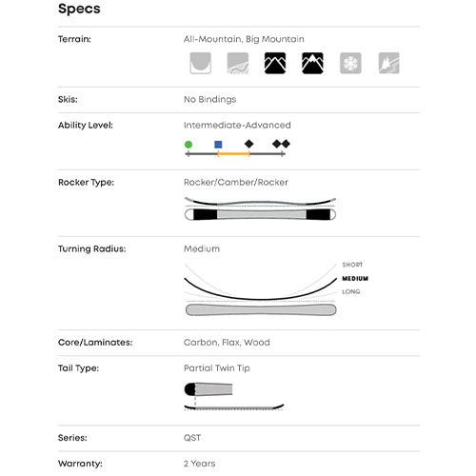Select the groomed slope terrain icon
The height and width of the screenshot is (476, 476).
click(238, 63)
